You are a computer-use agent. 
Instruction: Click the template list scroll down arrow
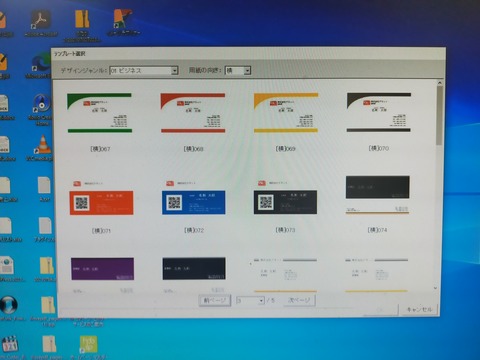(x=436, y=288)
